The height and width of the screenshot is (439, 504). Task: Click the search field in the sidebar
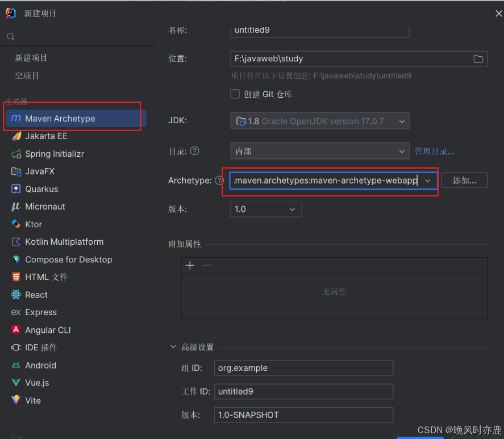(x=77, y=37)
